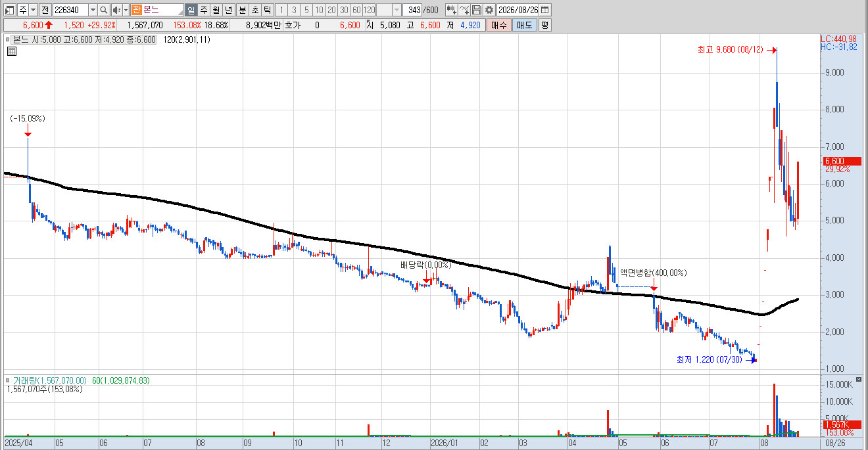Click the add candle indicator icon

click(x=451, y=10)
